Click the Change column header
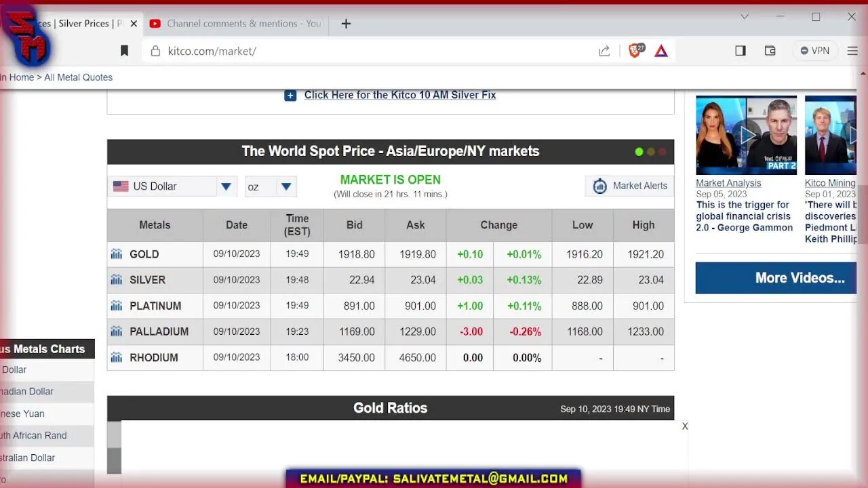 click(499, 225)
